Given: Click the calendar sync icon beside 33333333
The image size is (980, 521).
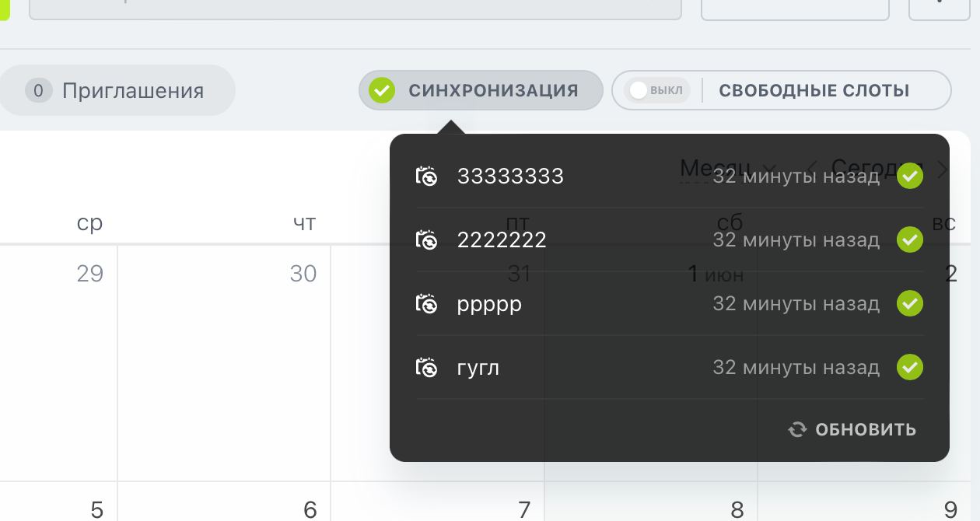Looking at the screenshot, I should point(426,177).
